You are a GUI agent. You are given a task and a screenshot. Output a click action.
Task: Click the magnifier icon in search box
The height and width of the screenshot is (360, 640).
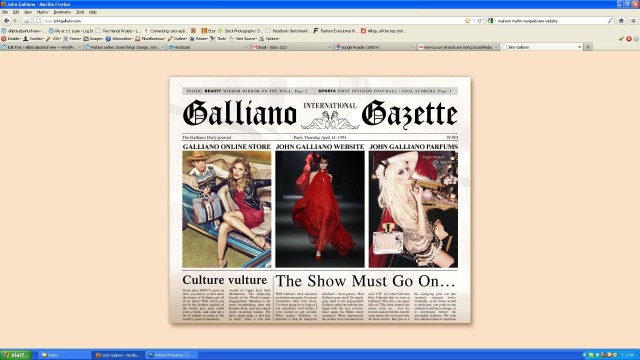pyautogui.click(x=610, y=20)
